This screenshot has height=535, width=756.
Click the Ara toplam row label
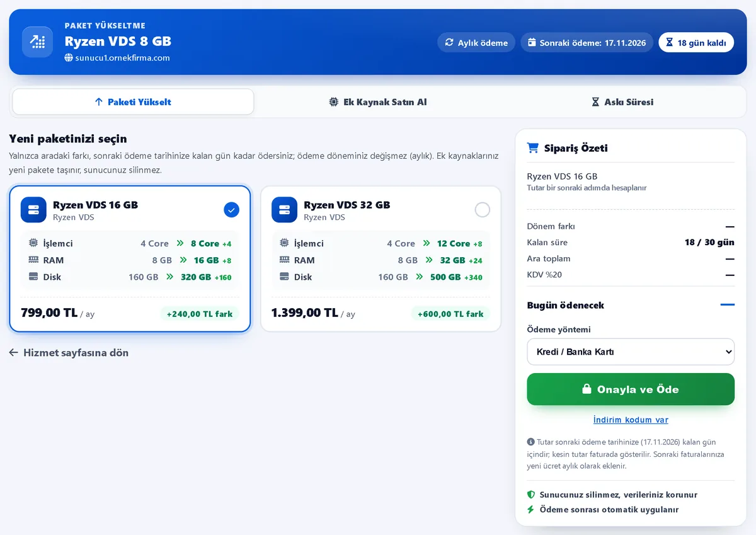pyautogui.click(x=549, y=258)
